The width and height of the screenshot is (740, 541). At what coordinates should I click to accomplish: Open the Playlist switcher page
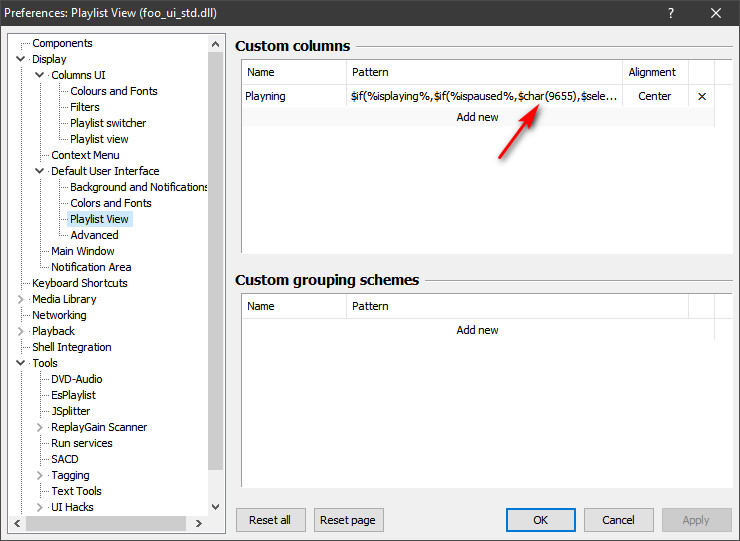[x=107, y=123]
